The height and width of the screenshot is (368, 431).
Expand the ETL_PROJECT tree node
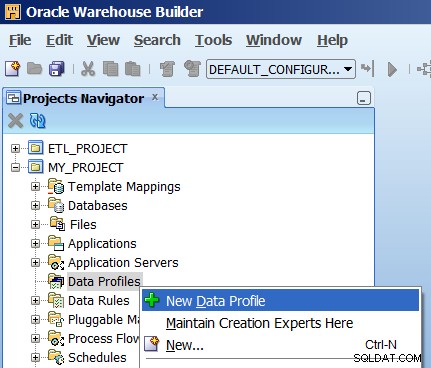coord(15,148)
